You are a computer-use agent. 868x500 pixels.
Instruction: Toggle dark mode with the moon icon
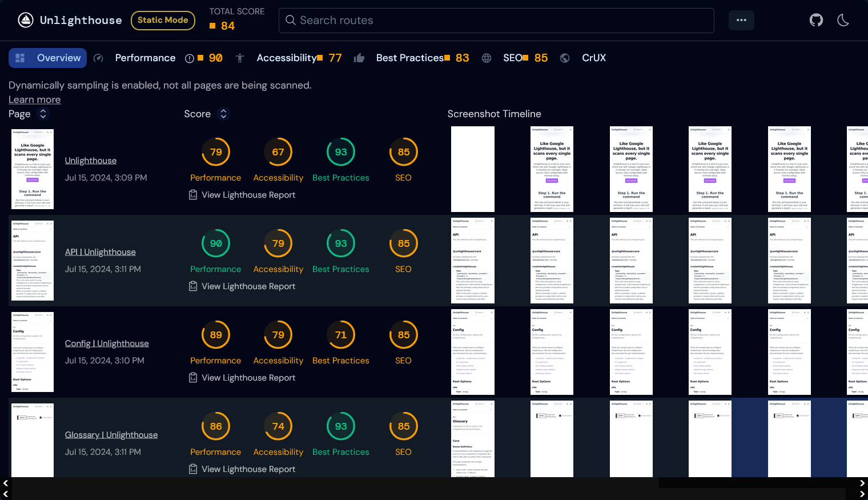tap(843, 21)
